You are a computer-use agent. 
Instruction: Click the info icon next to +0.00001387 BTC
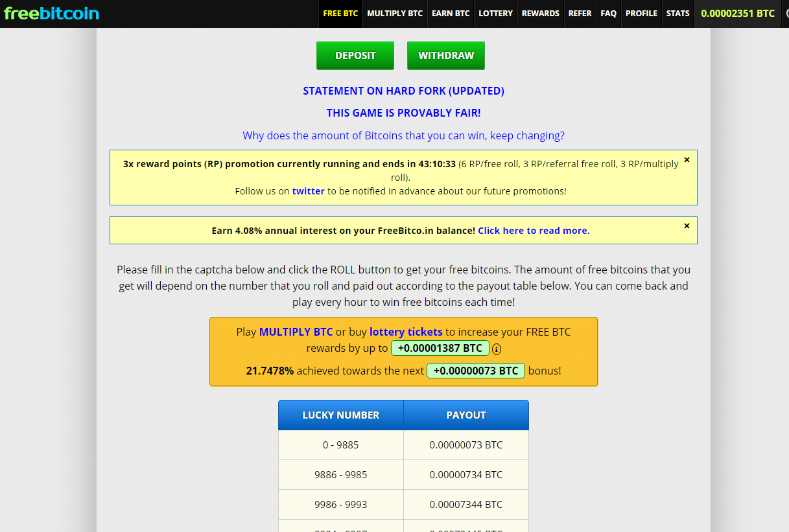[x=497, y=349]
